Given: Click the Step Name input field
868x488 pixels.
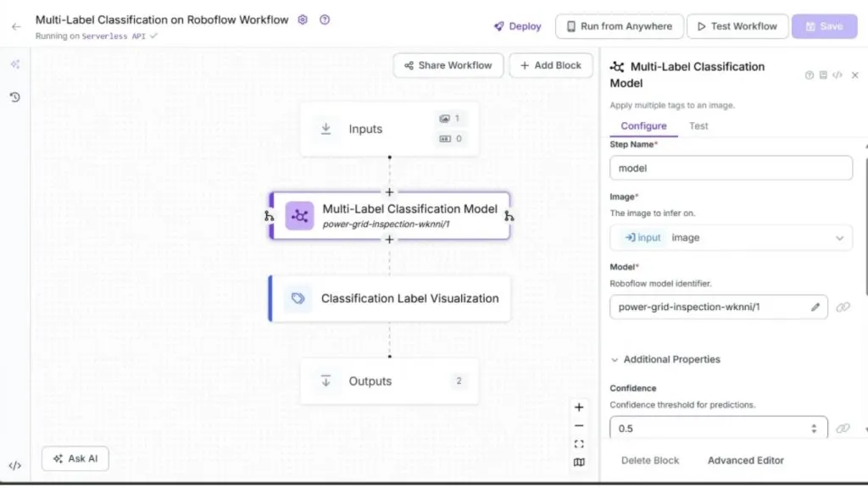Looking at the screenshot, I should 731,169.
